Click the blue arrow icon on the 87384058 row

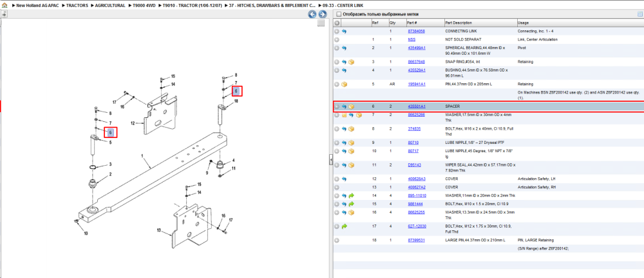click(344, 31)
